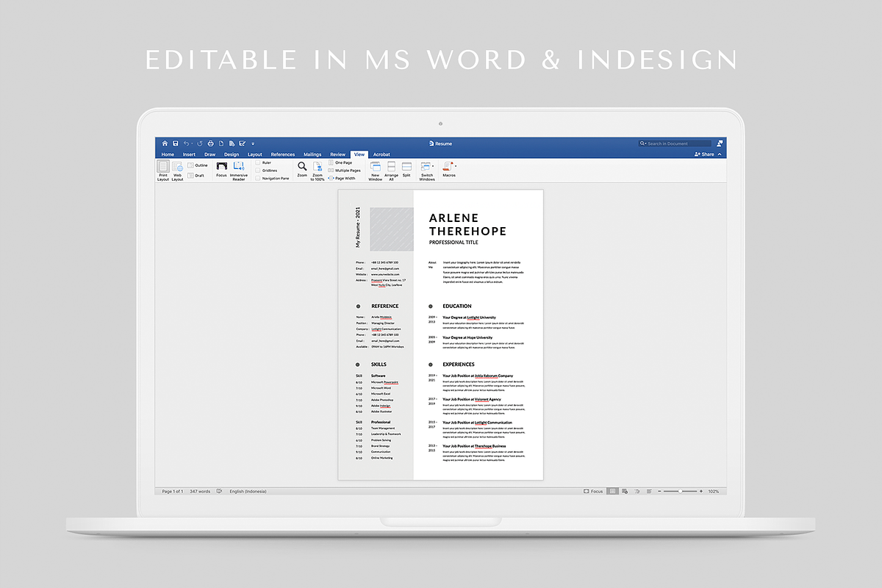The image size is (882, 588).
Task: Select Page Width zoom
Action: [x=342, y=179]
